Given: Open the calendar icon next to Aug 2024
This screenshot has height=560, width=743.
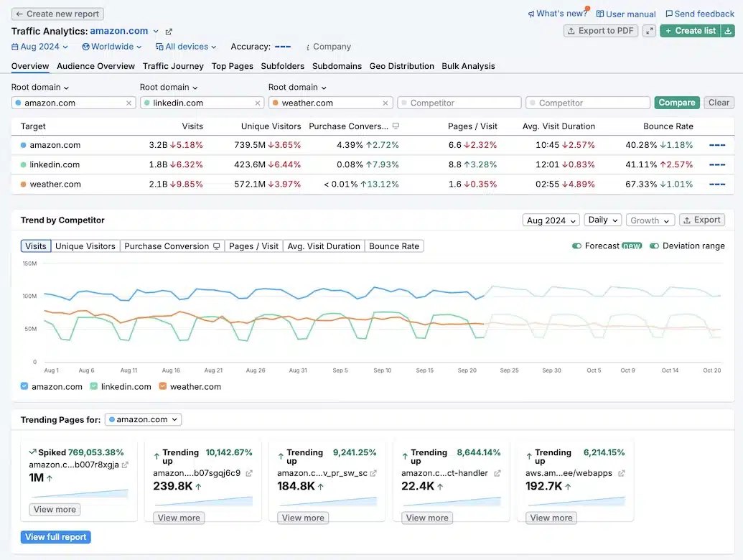Looking at the screenshot, I should point(16,46).
